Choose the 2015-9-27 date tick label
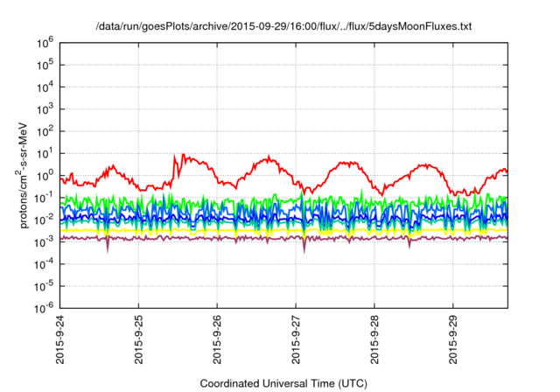 296,342
